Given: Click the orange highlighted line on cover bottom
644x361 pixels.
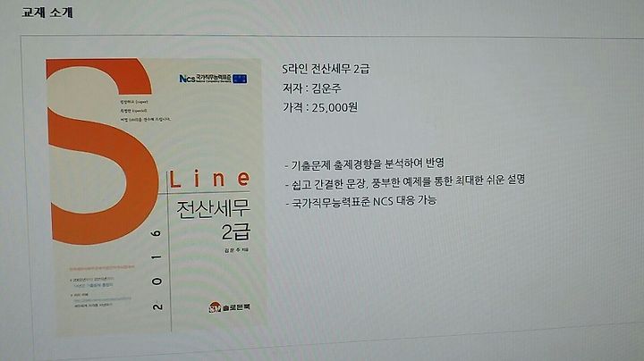Looking at the screenshot, I should (x=102, y=267).
